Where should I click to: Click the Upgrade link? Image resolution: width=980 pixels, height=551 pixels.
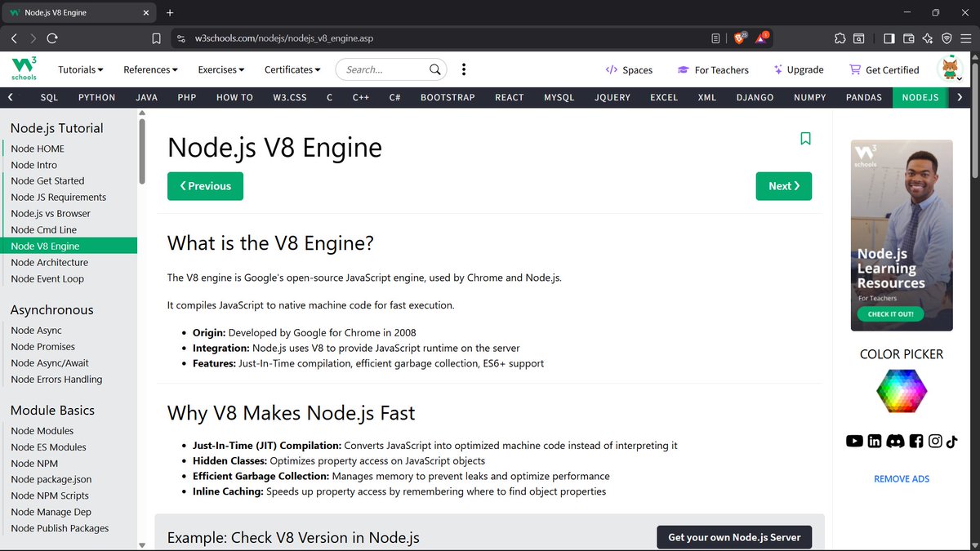coord(799,70)
